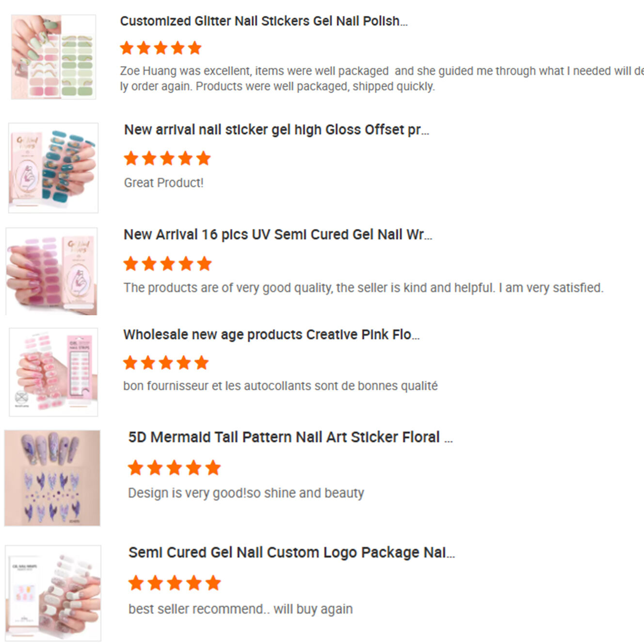Click the five-star rating above "Great Product!" review

[167, 158]
